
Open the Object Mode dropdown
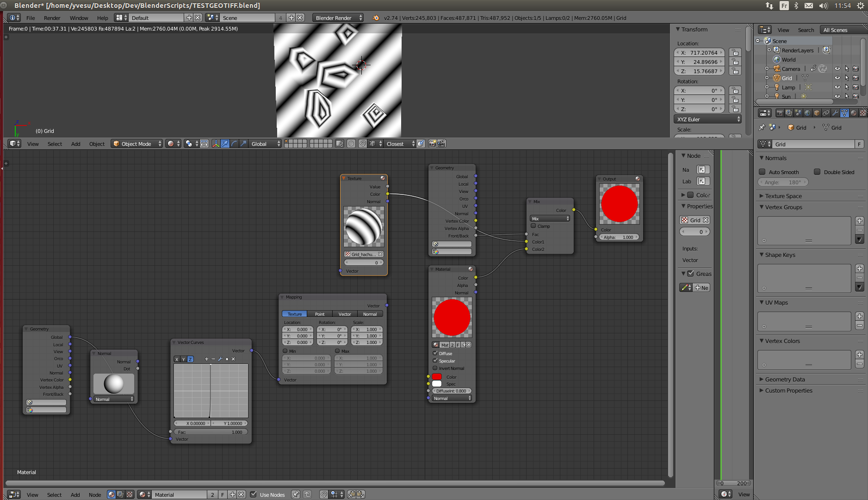pyautogui.click(x=137, y=144)
